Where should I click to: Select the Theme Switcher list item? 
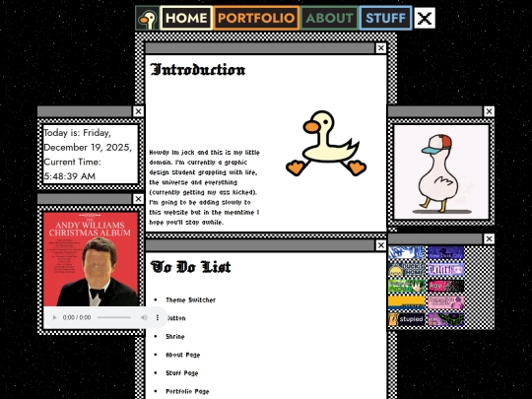191,299
